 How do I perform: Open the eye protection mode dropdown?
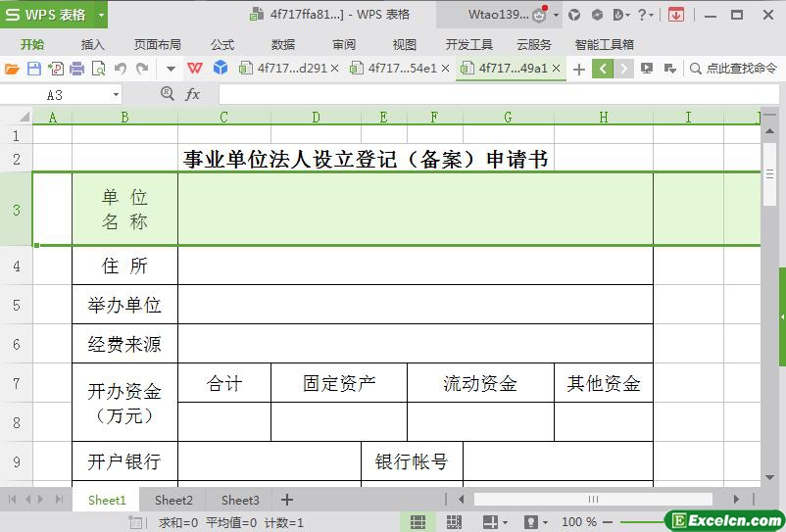(545, 522)
